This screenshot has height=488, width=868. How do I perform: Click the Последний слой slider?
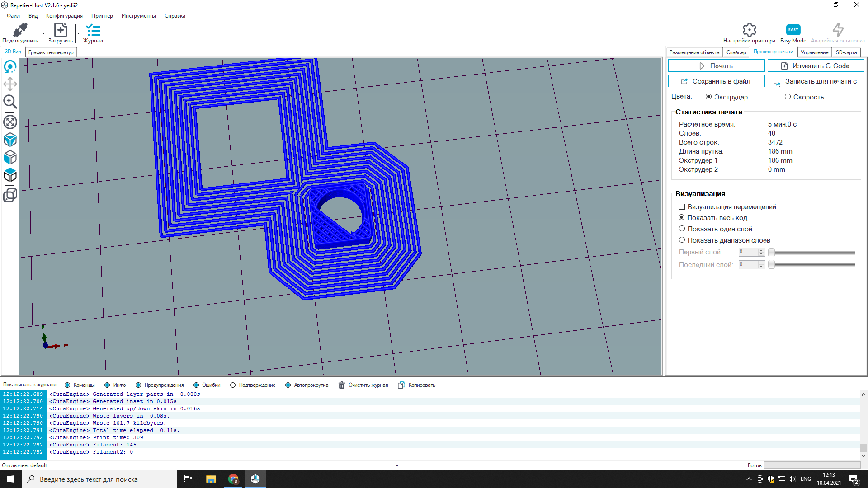[812, 265]
